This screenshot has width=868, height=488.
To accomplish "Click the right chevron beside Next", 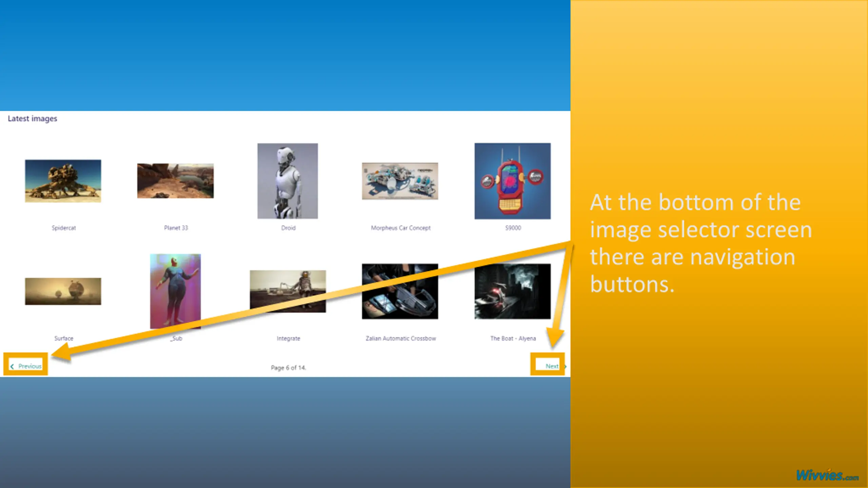I will tap(565, 366).
